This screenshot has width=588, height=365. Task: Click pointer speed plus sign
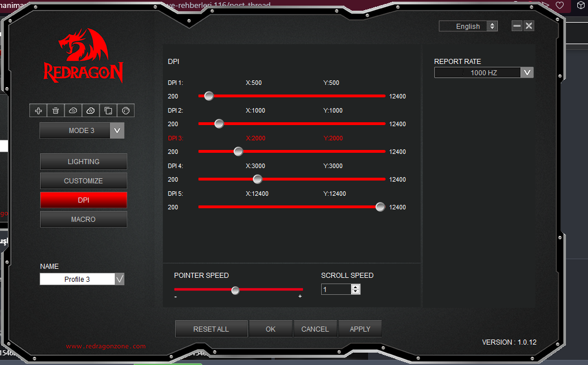pos(300,297)
